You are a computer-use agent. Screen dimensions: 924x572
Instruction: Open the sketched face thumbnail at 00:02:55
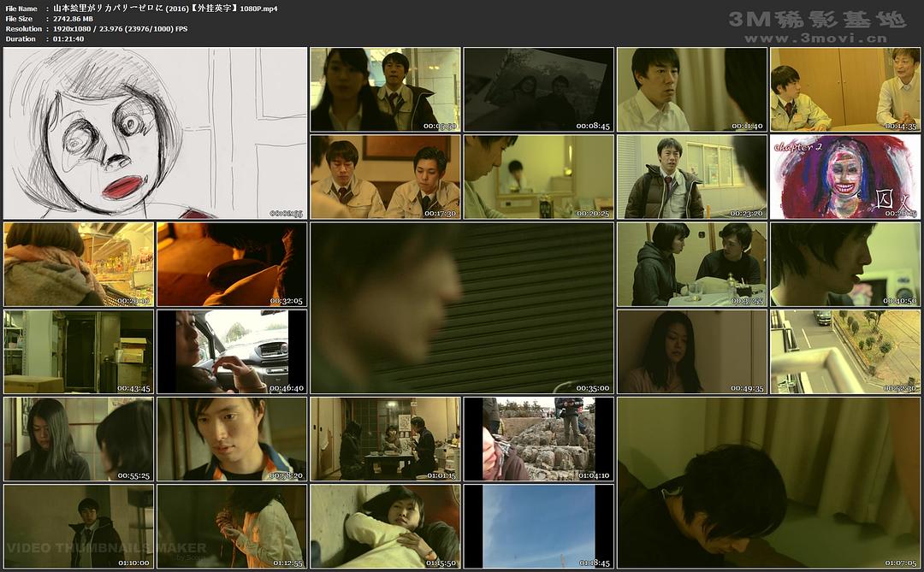(x=155, y=133)
